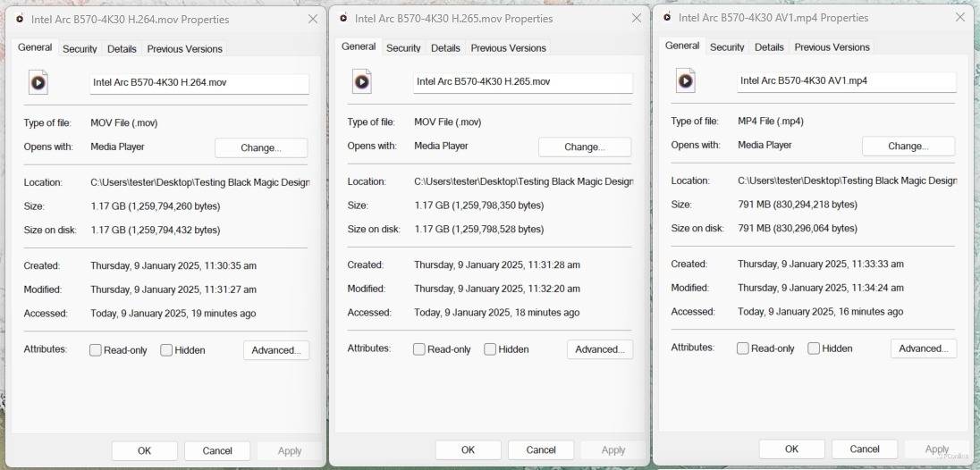
Task: Click Change button in AV1.mp4 properties
Action: [908, 146]
